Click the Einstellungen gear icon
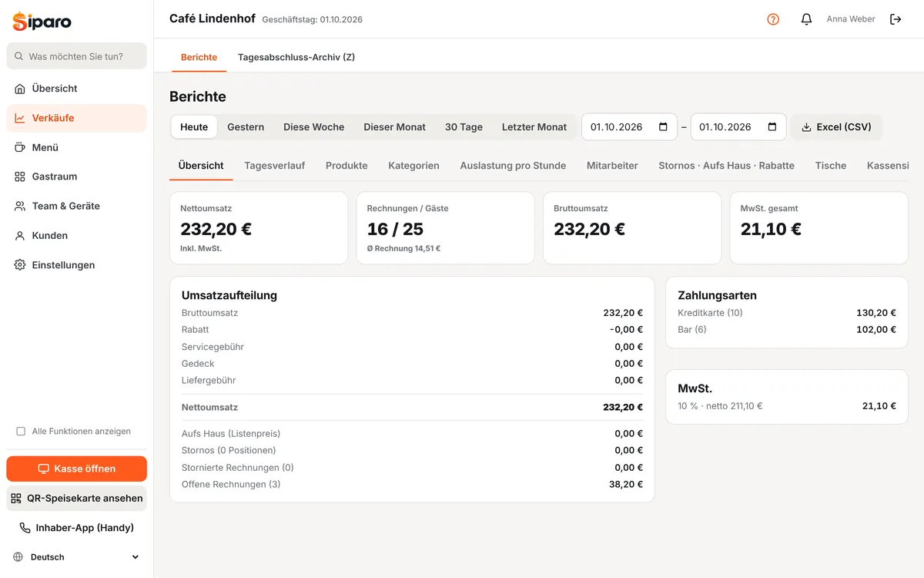The width and height of the screenshot is (924, 578). pyautogui.click(x=20, y=265)
